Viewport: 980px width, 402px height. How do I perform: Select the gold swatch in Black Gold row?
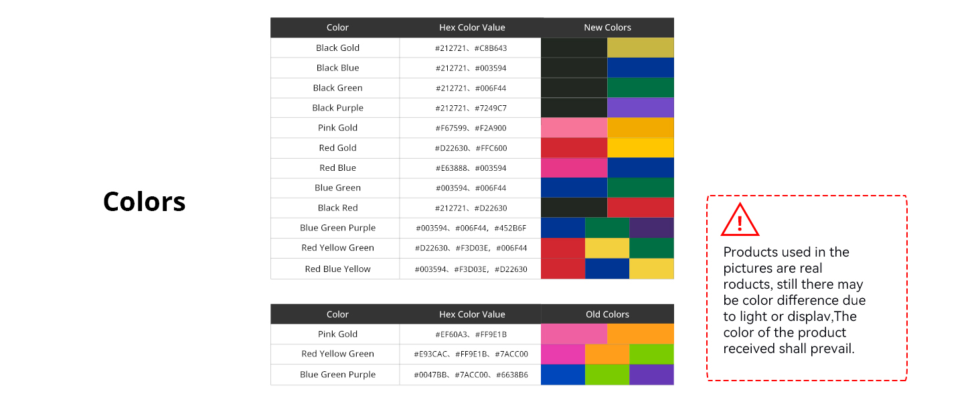[x=640, y=48]
